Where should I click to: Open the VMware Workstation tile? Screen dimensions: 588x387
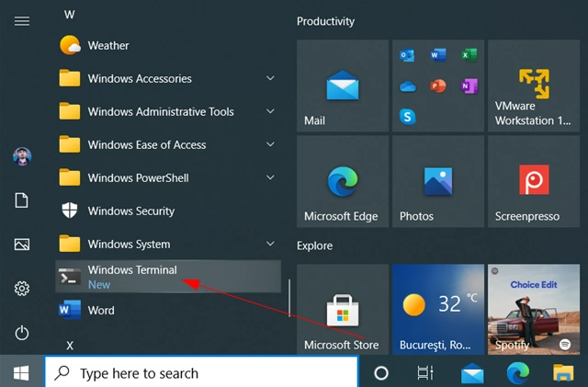[534, 85]
